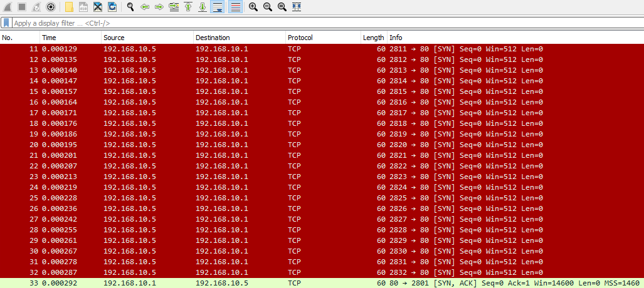
Task: Select the 2814 → 80 SYN packet
Action: click(322, 81)
